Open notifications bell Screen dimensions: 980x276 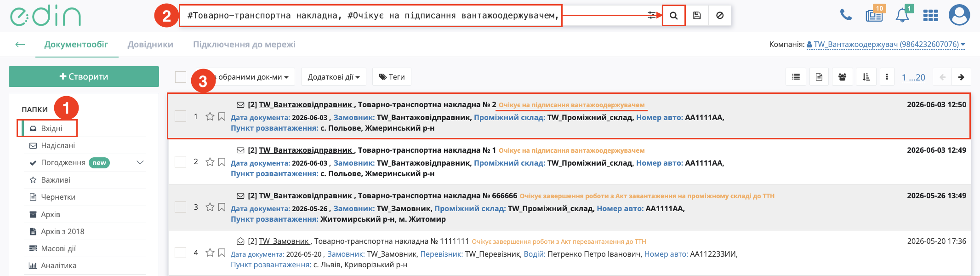pos(902,15)
